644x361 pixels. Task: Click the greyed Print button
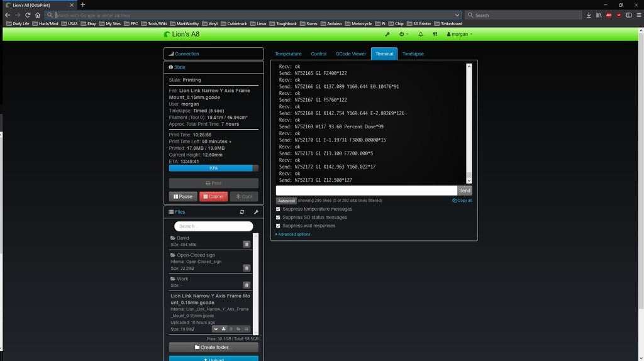click(x=214, y=183)
